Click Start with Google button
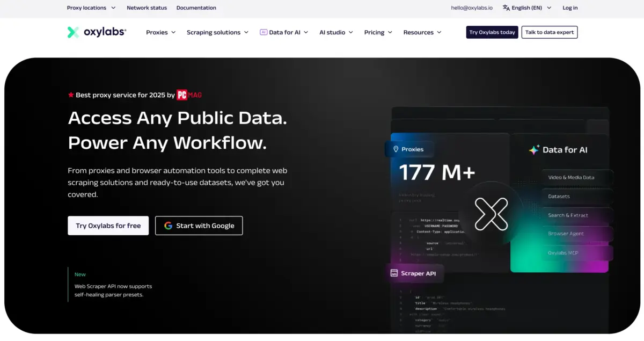 click(199, 226)
